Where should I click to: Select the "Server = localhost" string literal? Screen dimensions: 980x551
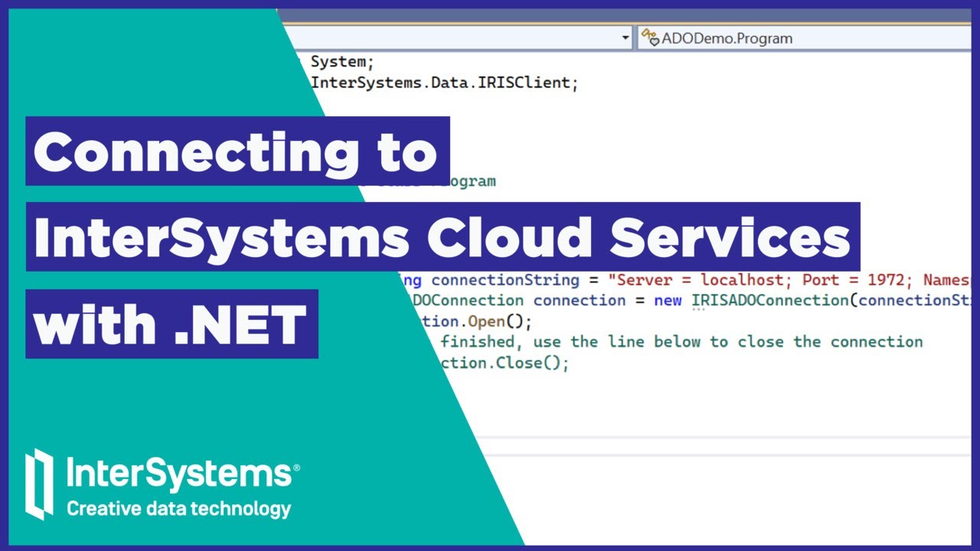[x=790, y=280]
